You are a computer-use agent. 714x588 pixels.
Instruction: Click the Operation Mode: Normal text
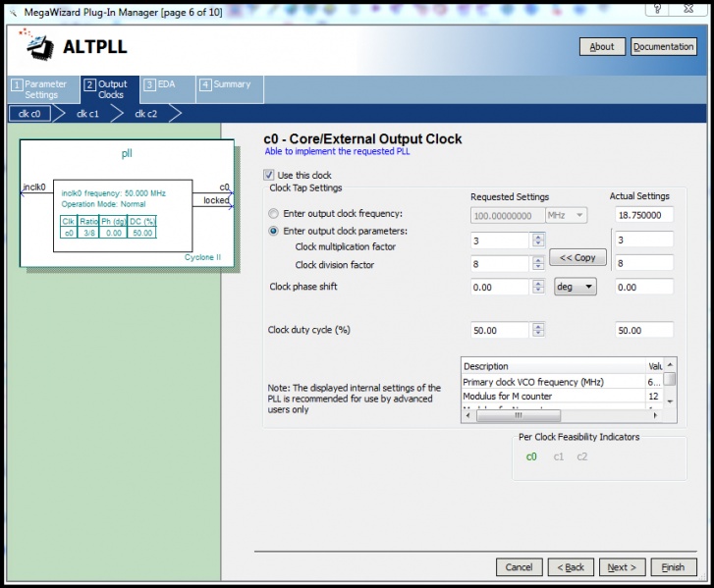(103, 204)
